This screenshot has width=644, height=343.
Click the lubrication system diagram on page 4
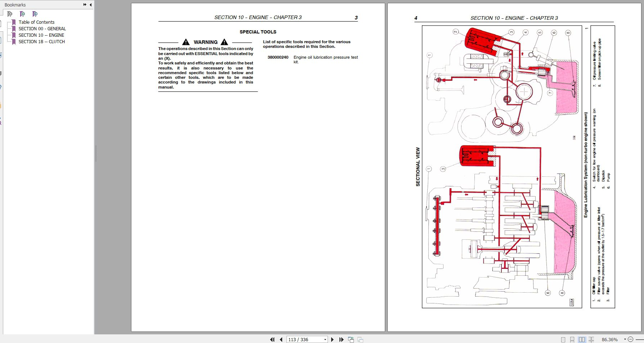[502, 167]
